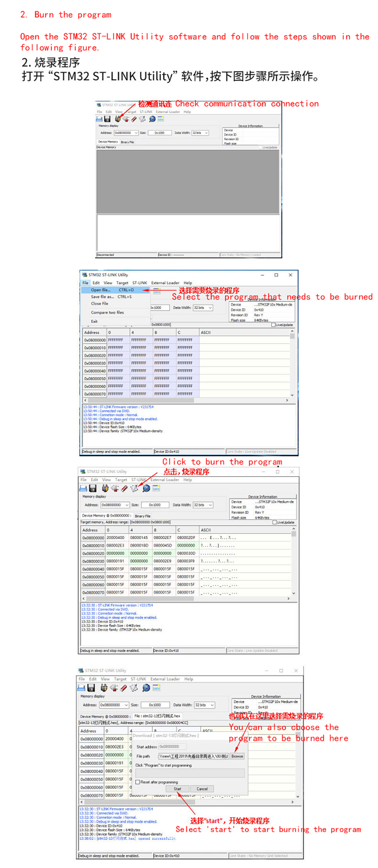Click Connect plug icon in Download dialog window toolbar
378x868 pixels.
(104, 688)
